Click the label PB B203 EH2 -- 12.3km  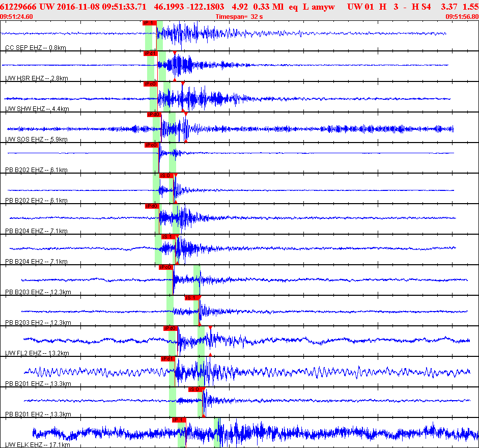point(38,323)
